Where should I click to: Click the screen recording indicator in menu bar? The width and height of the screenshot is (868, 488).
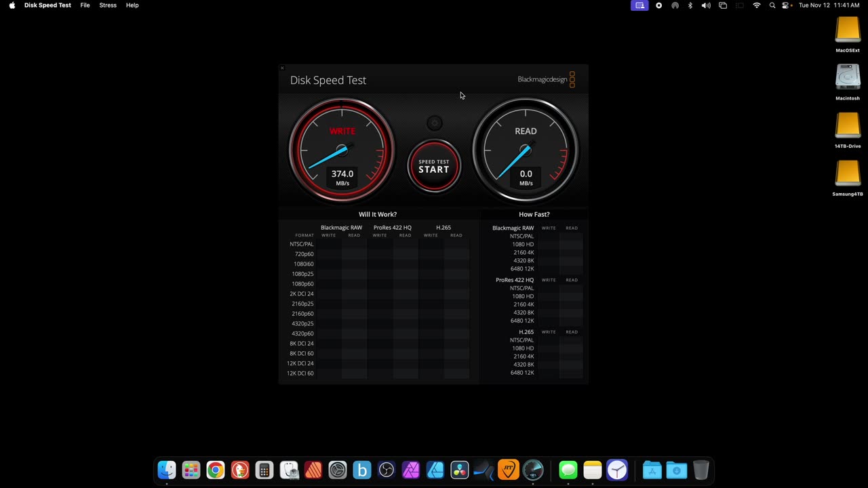658,5
